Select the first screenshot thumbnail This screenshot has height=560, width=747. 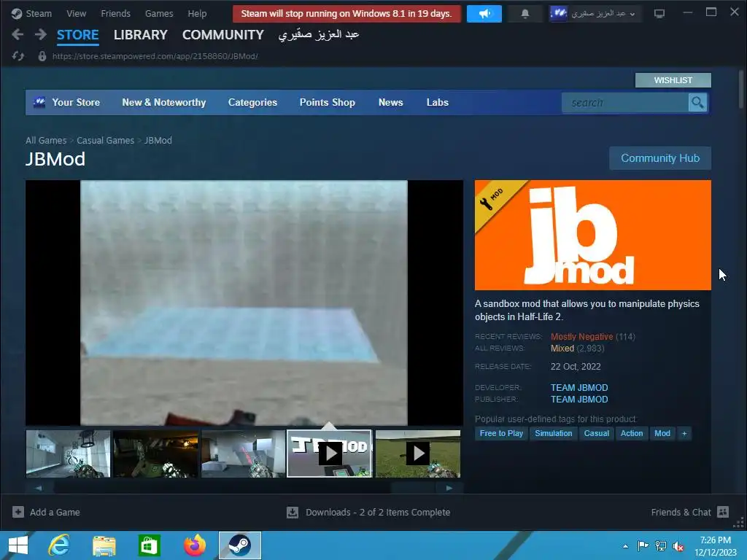click(x=68, y=454)
